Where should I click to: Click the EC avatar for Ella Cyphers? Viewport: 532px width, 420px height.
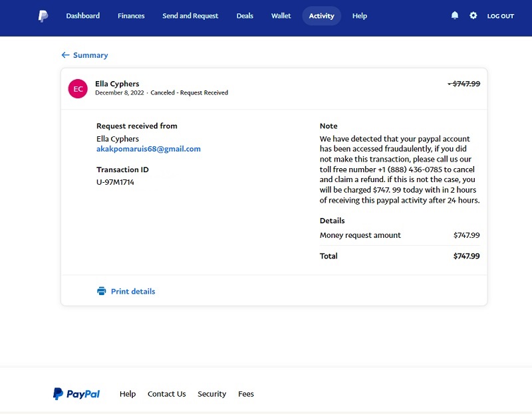click(78, 89)
